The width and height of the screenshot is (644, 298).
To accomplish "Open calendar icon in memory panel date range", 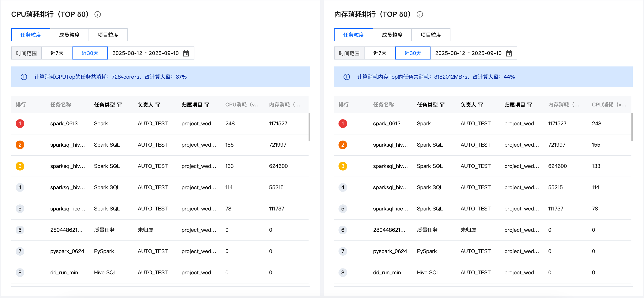I will click(x=509, y=53).
